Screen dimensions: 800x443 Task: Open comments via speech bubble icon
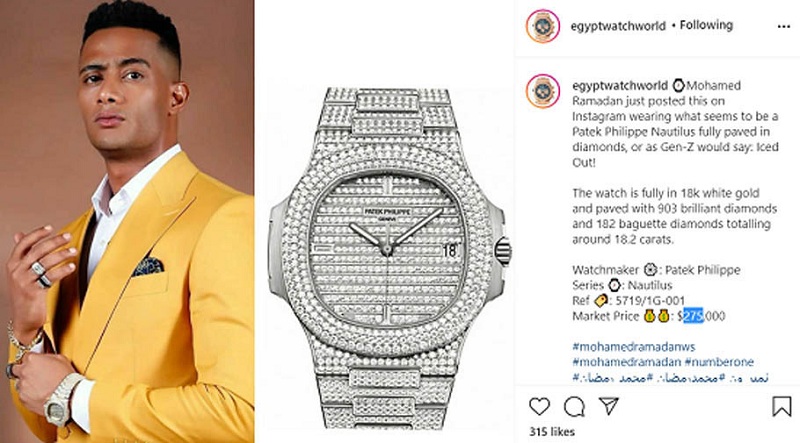574,407
